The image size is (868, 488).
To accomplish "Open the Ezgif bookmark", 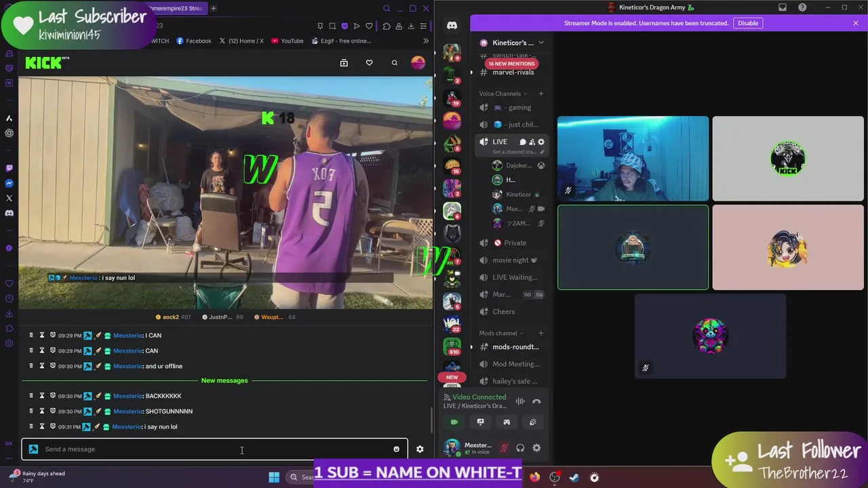I will (341, 41).
